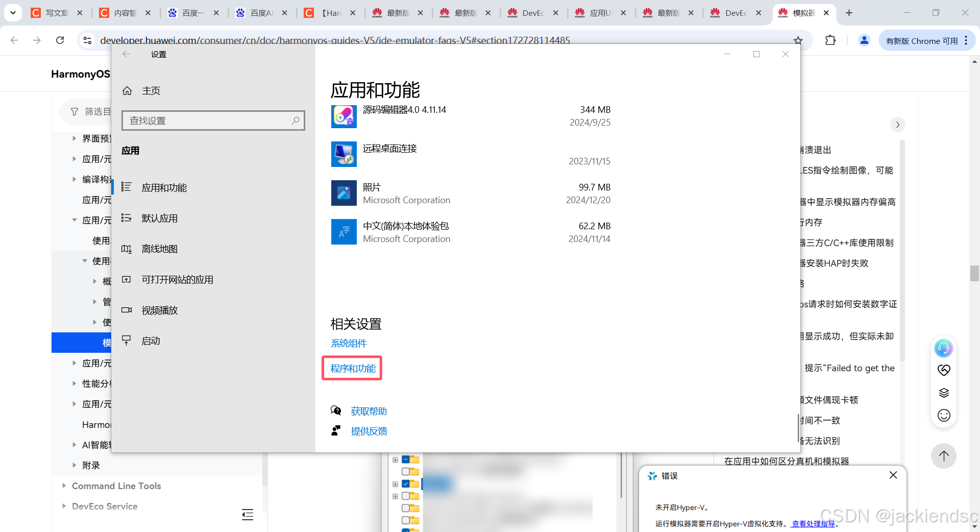Click the 源码编辑器4.0 app icon
This screenshot has width=980, height=532.
click(344, 116)
